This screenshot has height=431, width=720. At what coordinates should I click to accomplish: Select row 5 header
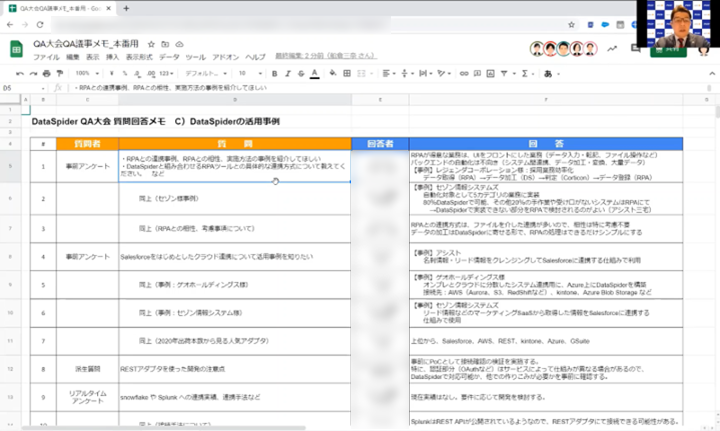pyautogui.click(x=10, y=166)
